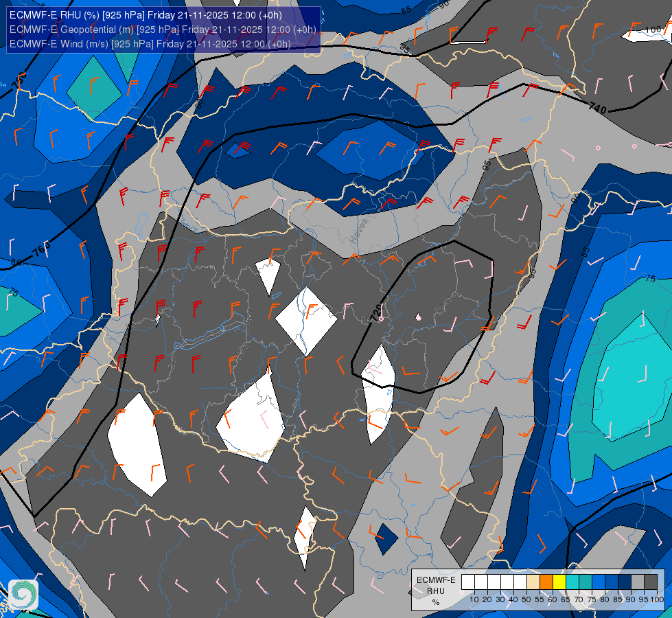Click the legend tick value '50'
The image size is (672, 618).
pos(526,599)
